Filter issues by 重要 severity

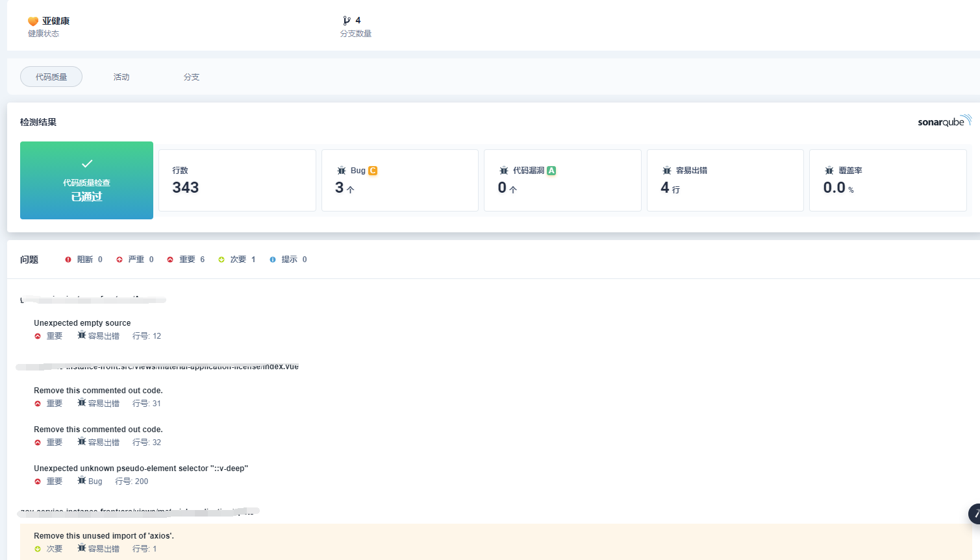pyautogui.click(x=186, y=260)
